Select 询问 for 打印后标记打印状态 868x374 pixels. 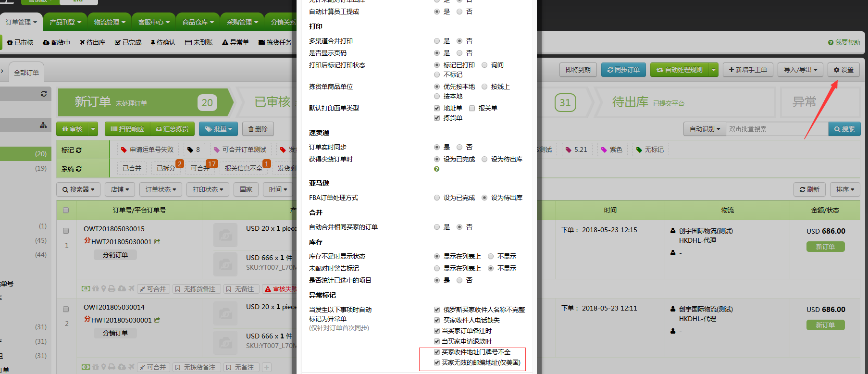point(484,65)
